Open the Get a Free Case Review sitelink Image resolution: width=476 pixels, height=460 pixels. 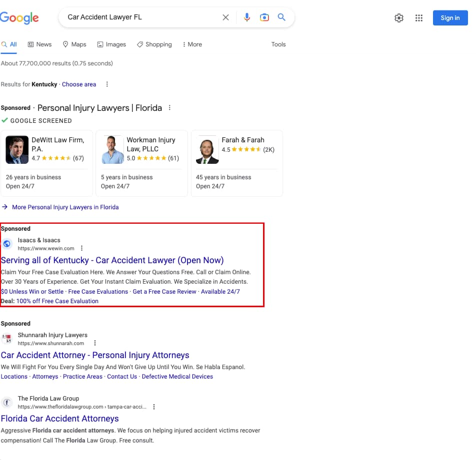[x=164, y=291]
